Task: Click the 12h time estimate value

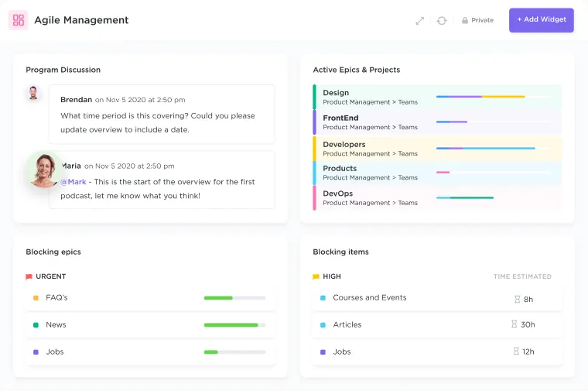Action: 528,352
